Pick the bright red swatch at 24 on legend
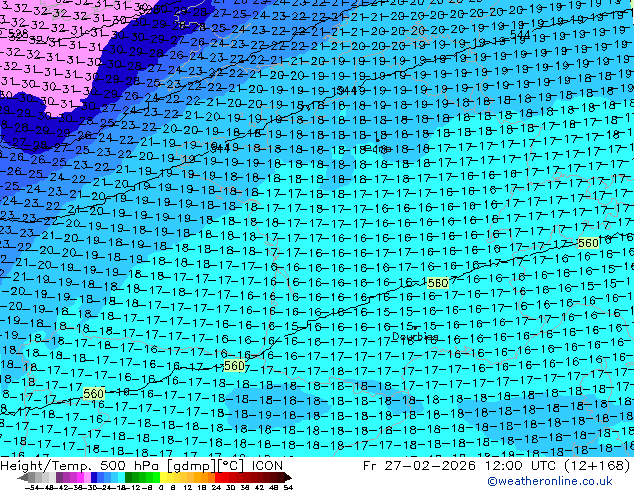634x490 pixels. point(218,478)
